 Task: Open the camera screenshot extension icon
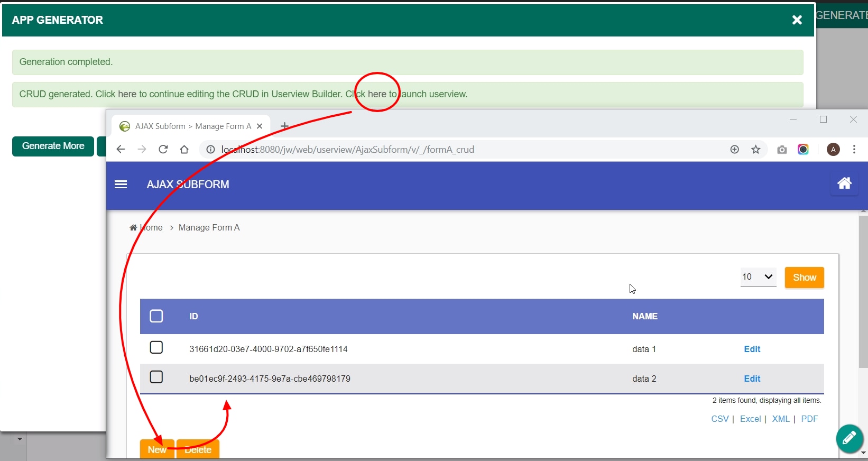click(782, 150)
